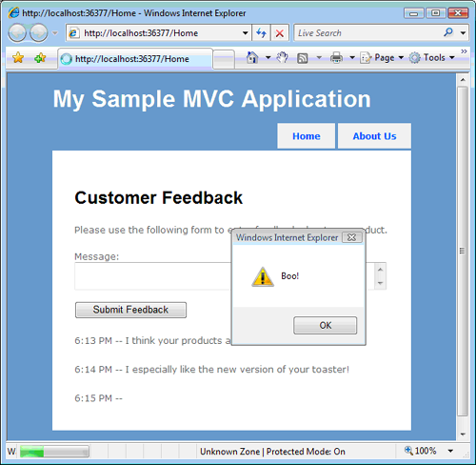Click the page vertical scrollbar down arrow
Image resolution: width=476 pixels, height=465 pixels.
tap(463, 434)
